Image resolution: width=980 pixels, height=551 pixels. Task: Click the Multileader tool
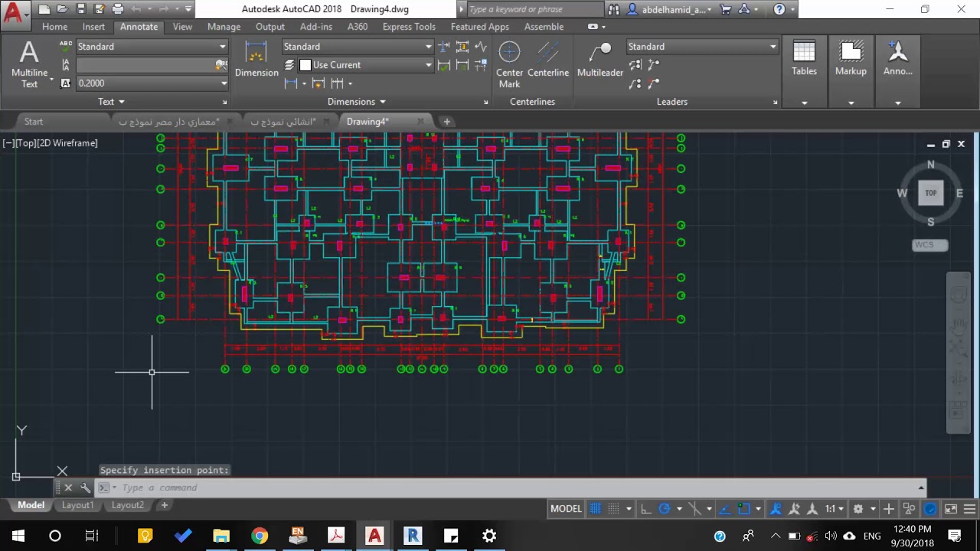click(x=600, y=59)
